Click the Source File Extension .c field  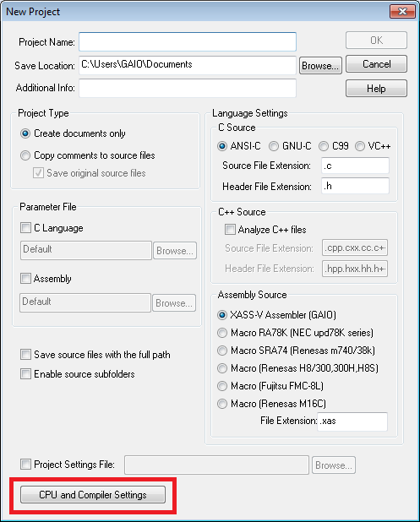click(355, 166)
